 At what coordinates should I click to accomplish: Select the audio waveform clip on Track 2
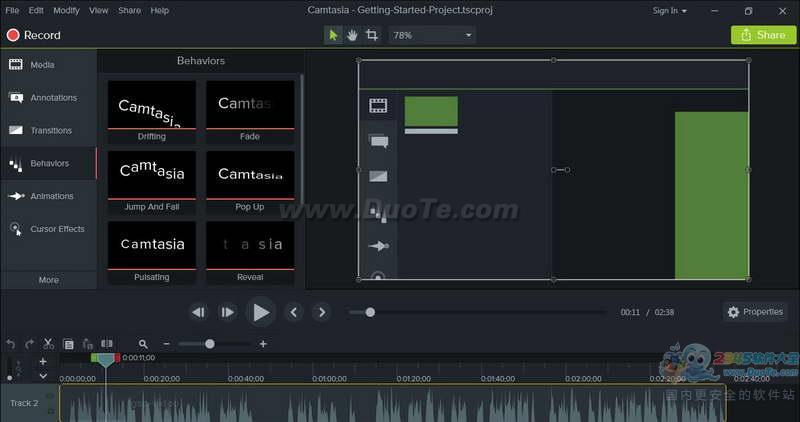(x=393, y=403)
